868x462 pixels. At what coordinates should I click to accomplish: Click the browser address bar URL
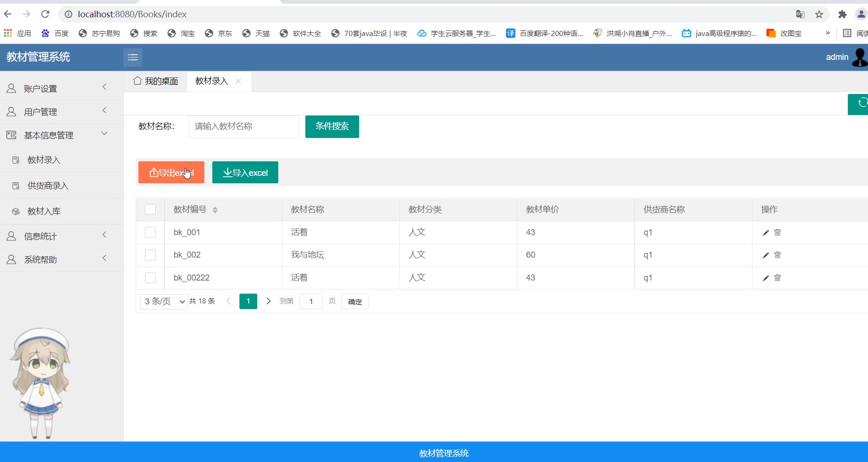(x=132, y=14)
